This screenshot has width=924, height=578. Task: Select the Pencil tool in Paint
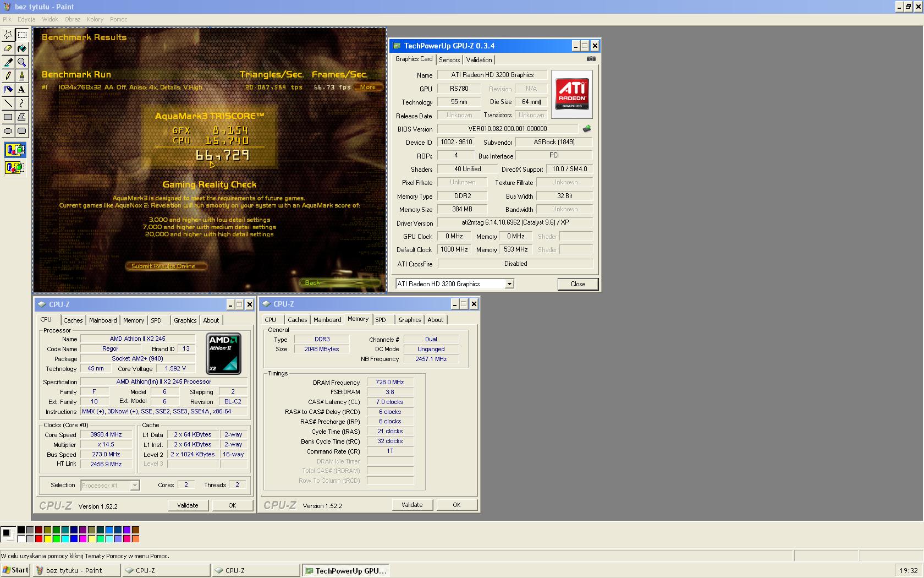(8, 76)
